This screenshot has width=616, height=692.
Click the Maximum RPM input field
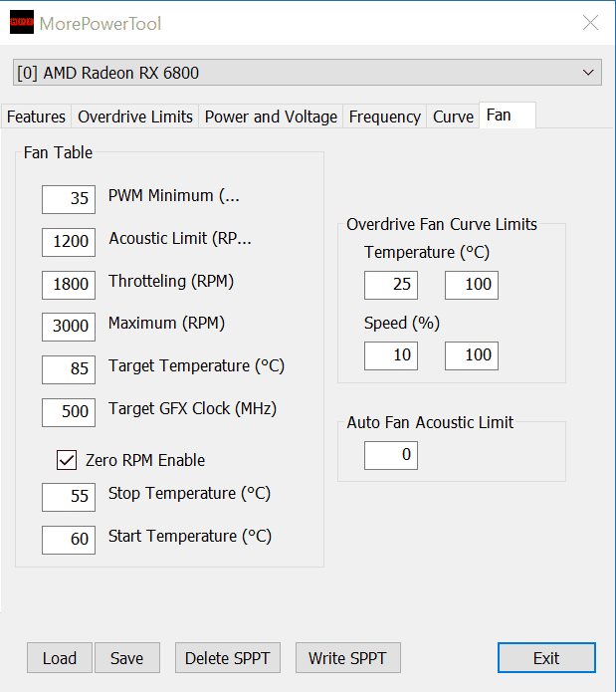69,327
